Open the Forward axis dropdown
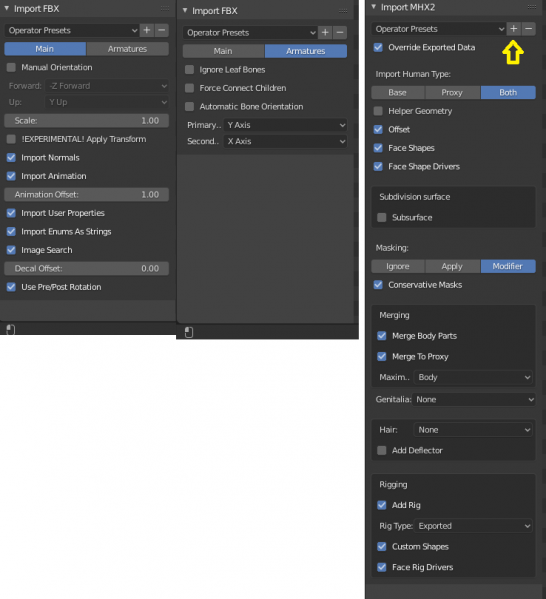 (x=107, y=86)
